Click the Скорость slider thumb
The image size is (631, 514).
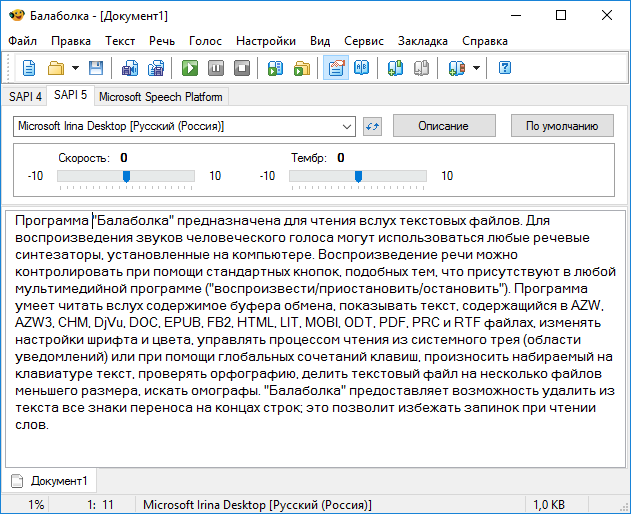click(126, 177)
